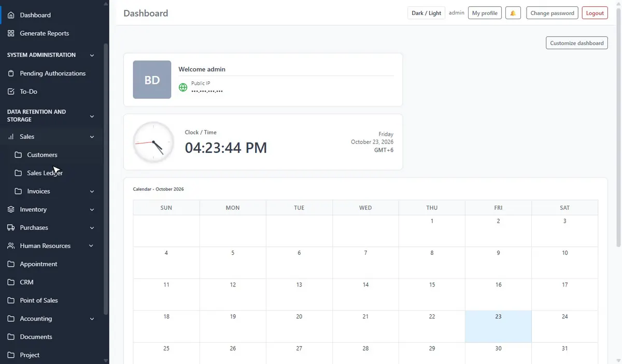Screen dimensions: 622x364
Task: Open Pending Authorizations menu item
Action: click(52, 74)
